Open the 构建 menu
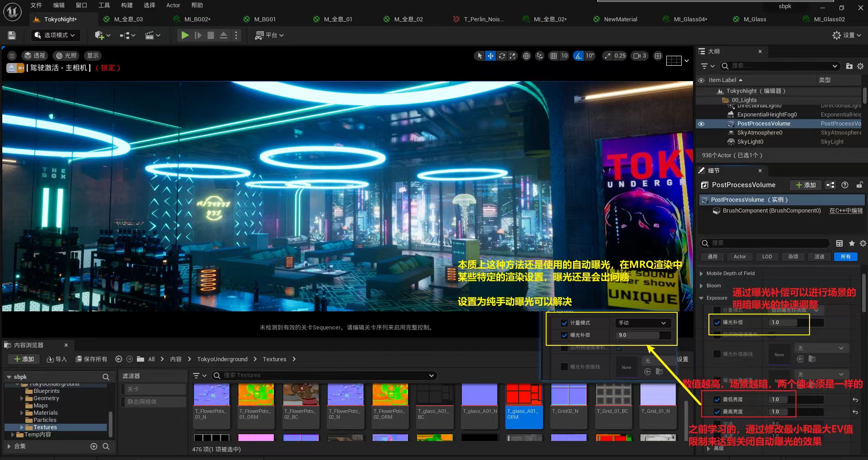 127,5
